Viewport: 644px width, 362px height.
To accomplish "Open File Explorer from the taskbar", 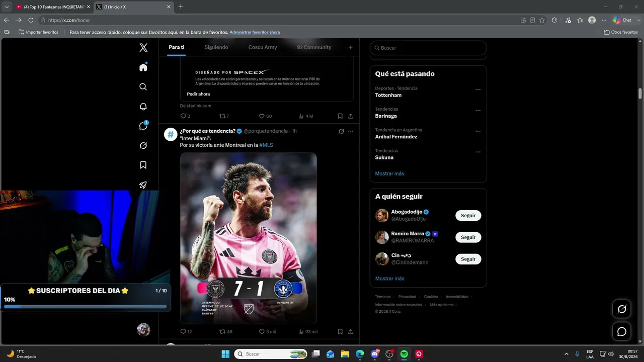I will point(345,354).
